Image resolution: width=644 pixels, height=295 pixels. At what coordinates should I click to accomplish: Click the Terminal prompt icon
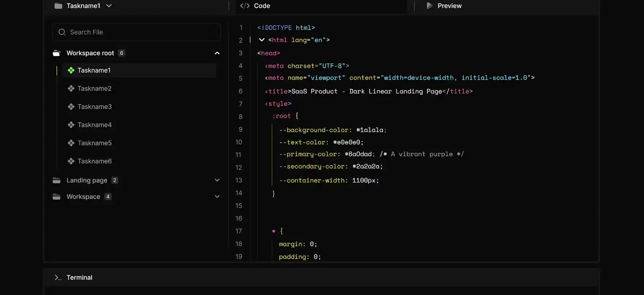tap(58, 277)
